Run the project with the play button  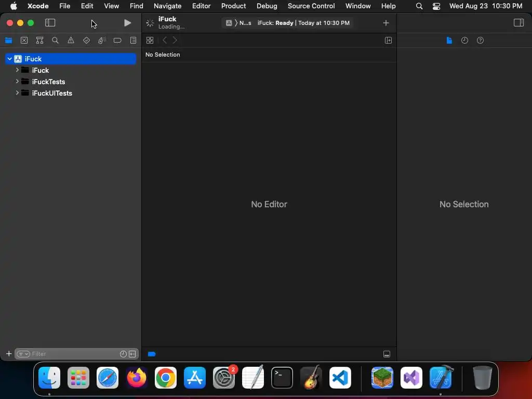pyautogui.click(x=128, y=23)
